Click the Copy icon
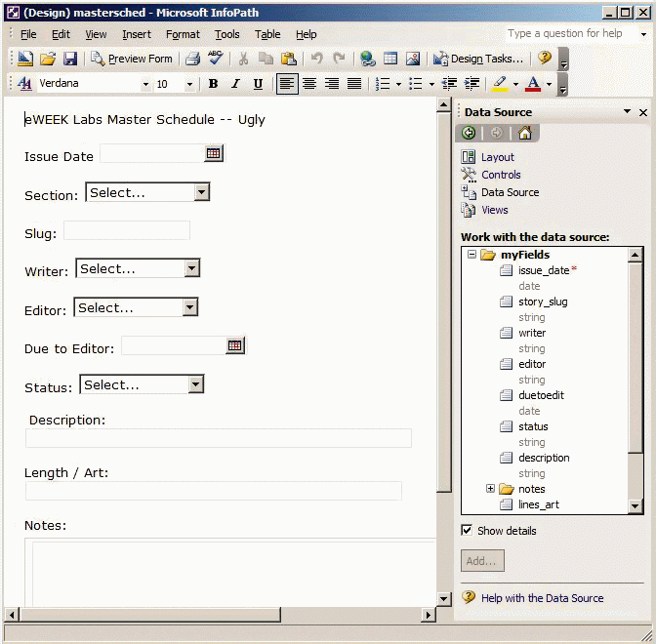 pos(266,59)
